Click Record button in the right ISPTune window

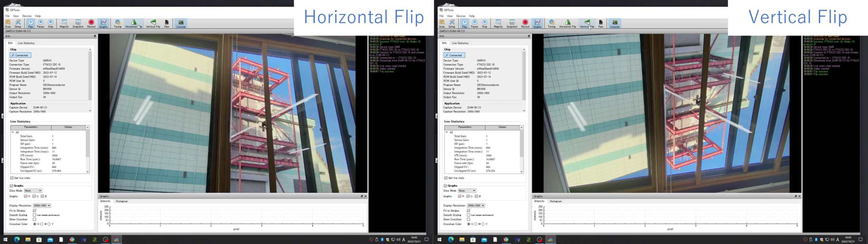click(525, 23)
